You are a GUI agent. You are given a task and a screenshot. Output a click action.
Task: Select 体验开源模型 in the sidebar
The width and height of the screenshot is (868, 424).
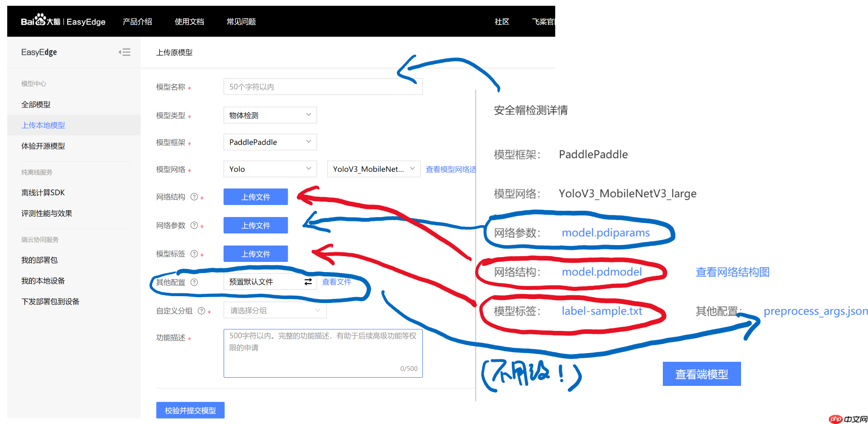click(43, 146)
